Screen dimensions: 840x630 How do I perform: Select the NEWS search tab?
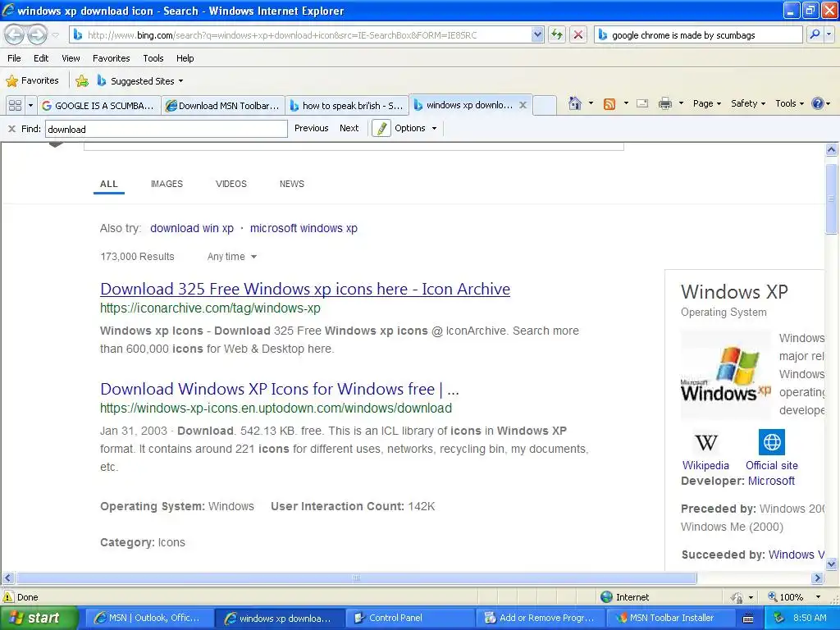click(291, 184)
